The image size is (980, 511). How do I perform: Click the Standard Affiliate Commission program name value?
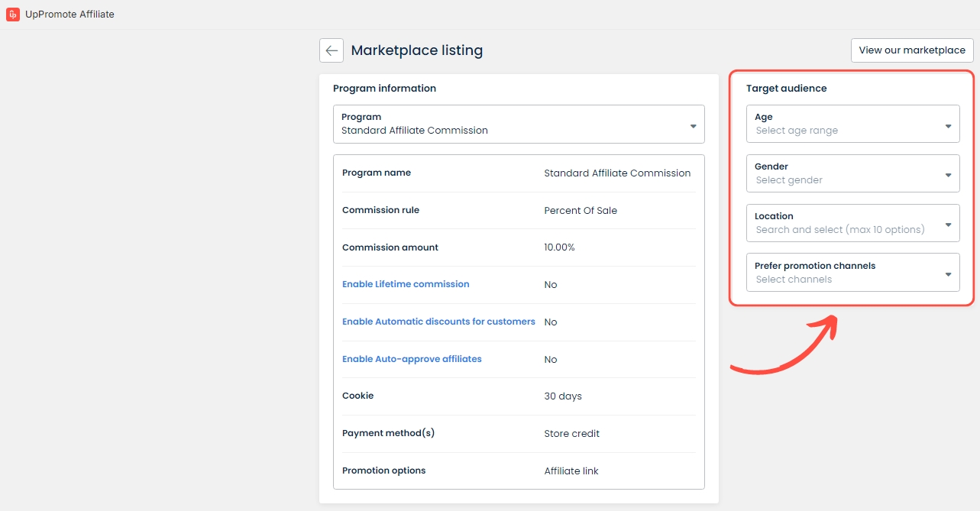coord(617,173)
